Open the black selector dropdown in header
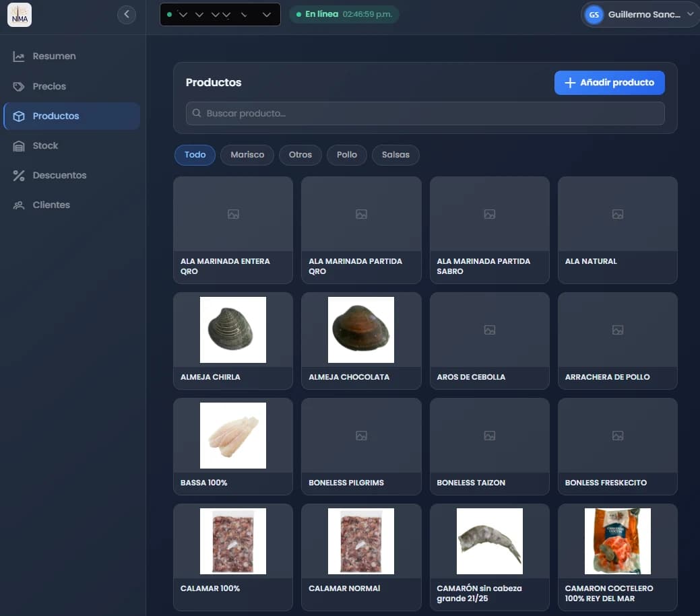The height and width of the screenshot is (616, 700). tap(220, 14)
